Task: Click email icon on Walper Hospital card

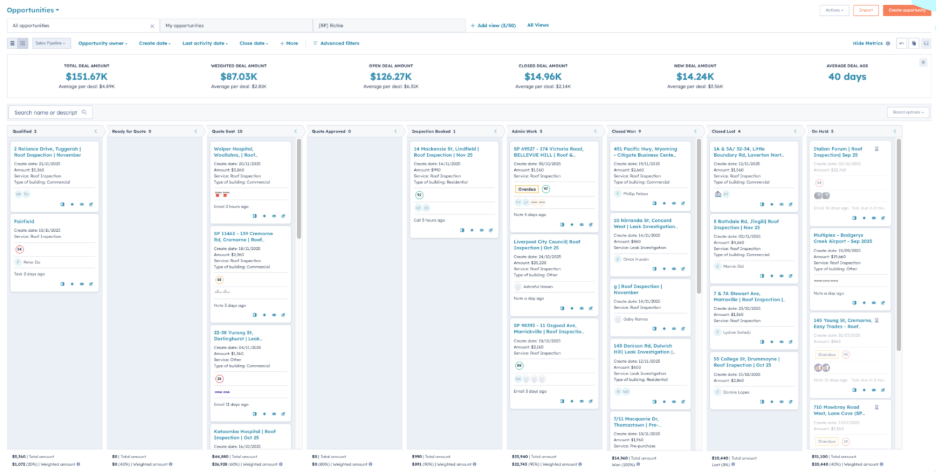Action: pos(274,216)
